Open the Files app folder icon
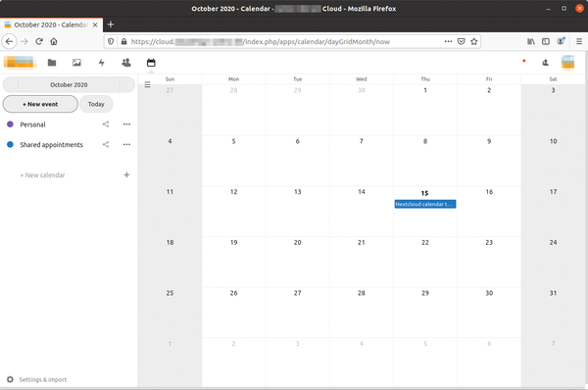Viewport: 588px width, 390px height. pyautogui.click(x=52, y=63)
